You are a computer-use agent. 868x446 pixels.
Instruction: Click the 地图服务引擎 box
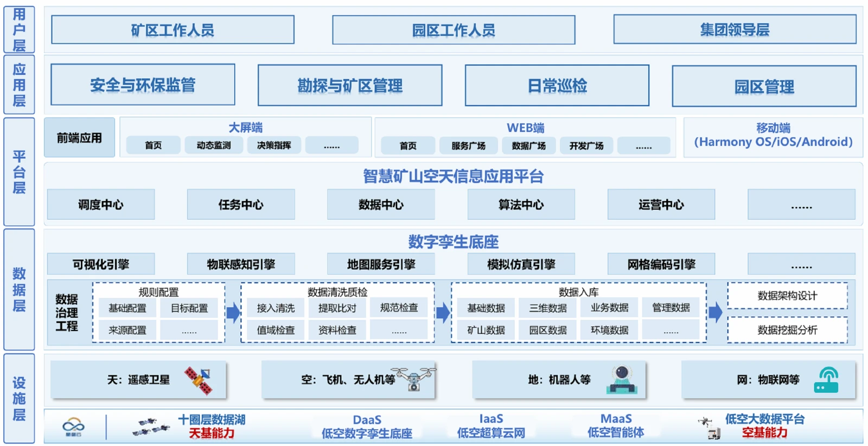(x=381, y=264)
